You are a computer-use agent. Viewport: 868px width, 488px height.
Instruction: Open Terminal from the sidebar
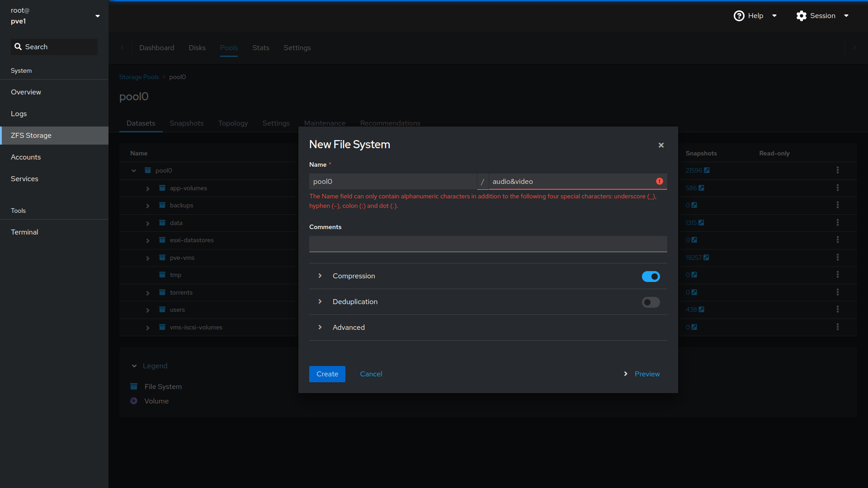click(x=24, y=232)
